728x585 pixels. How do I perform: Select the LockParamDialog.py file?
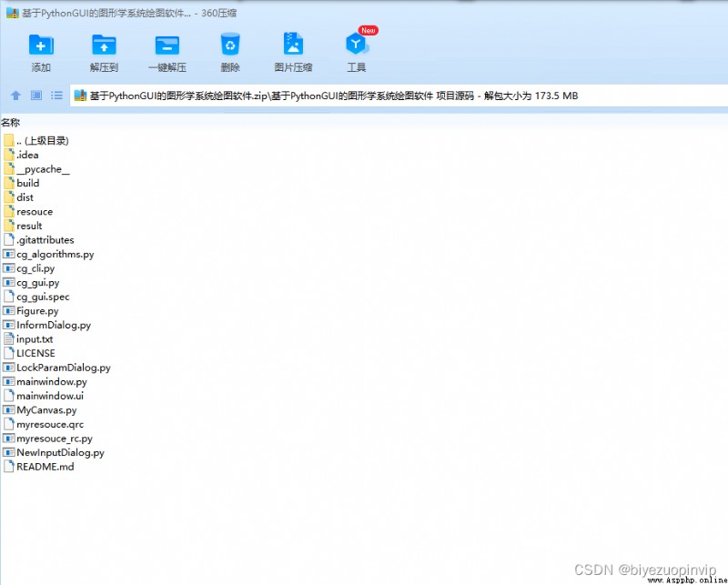(56, 368)
